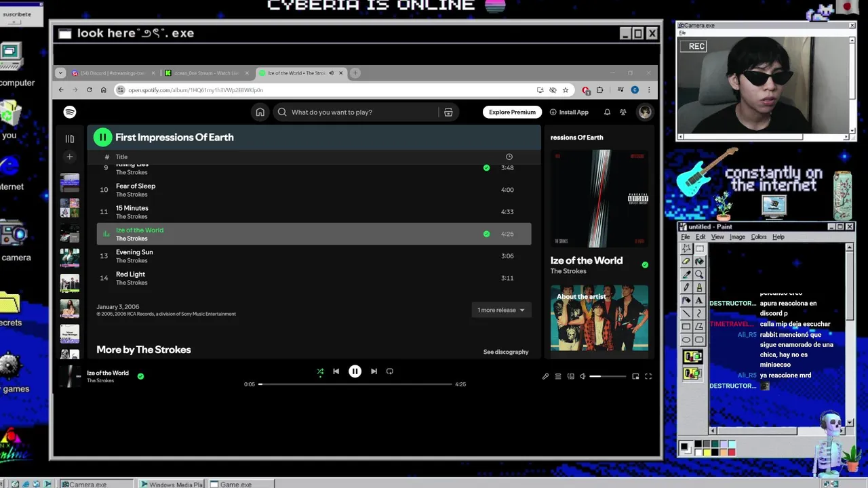This screenshot has width=868, height=488.
Task: Skip to the previous track
Action: tap(336, 371)
